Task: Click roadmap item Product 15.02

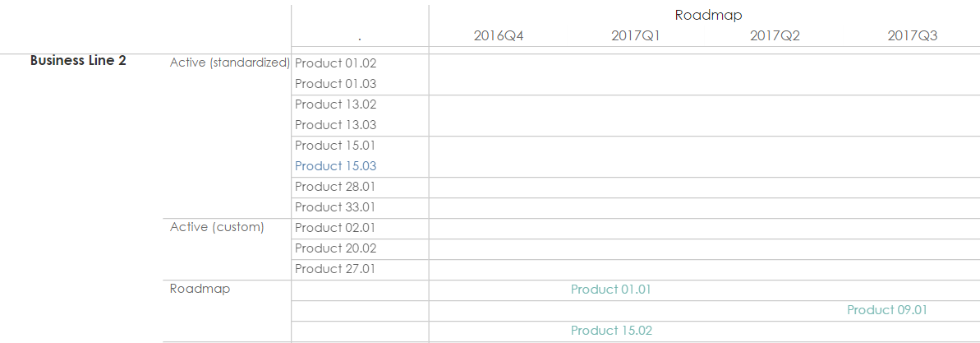Action: click(x=611, y=331)
